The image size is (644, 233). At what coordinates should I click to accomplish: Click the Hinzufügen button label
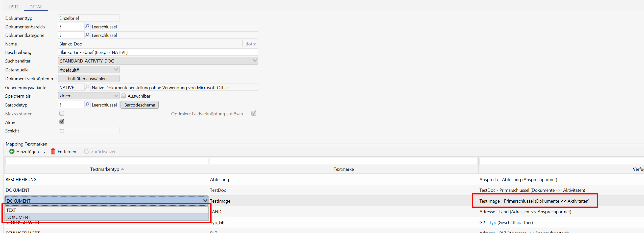coord(27,152)
